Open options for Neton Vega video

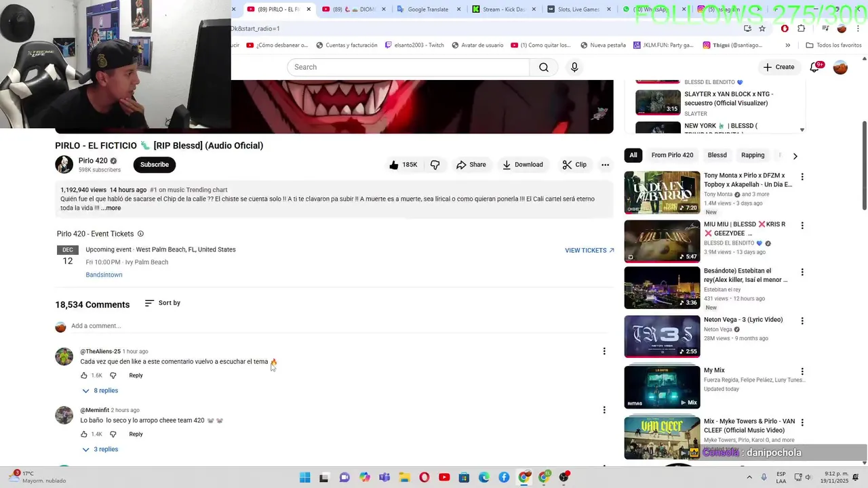[802, 321]
